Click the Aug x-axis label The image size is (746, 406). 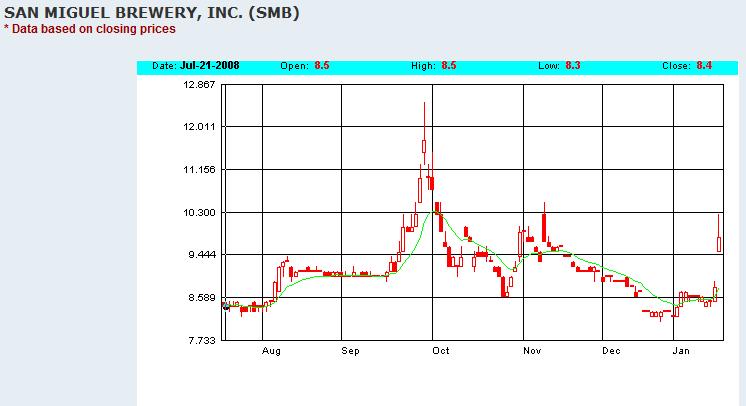(271, 351)
